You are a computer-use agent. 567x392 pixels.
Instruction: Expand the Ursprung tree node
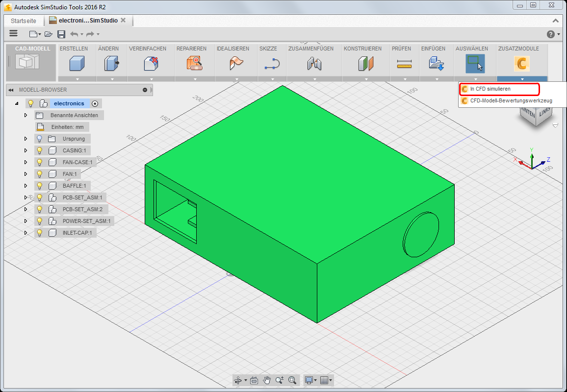26,139
